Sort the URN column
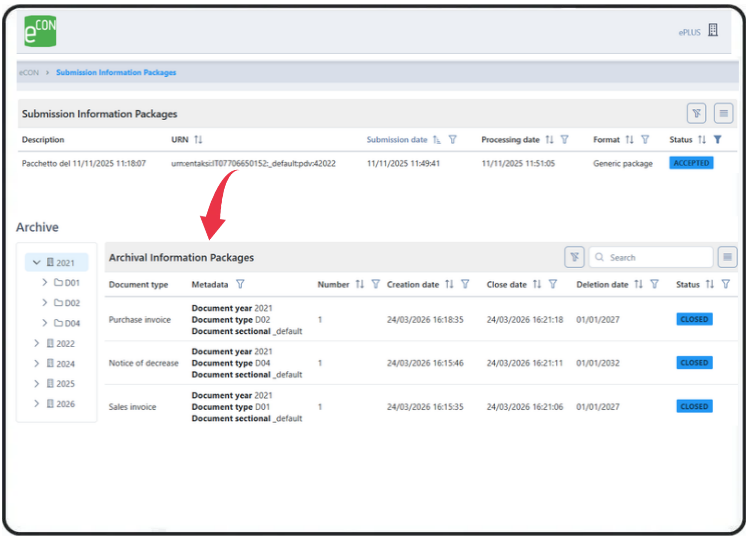 (x=198, y=140)
